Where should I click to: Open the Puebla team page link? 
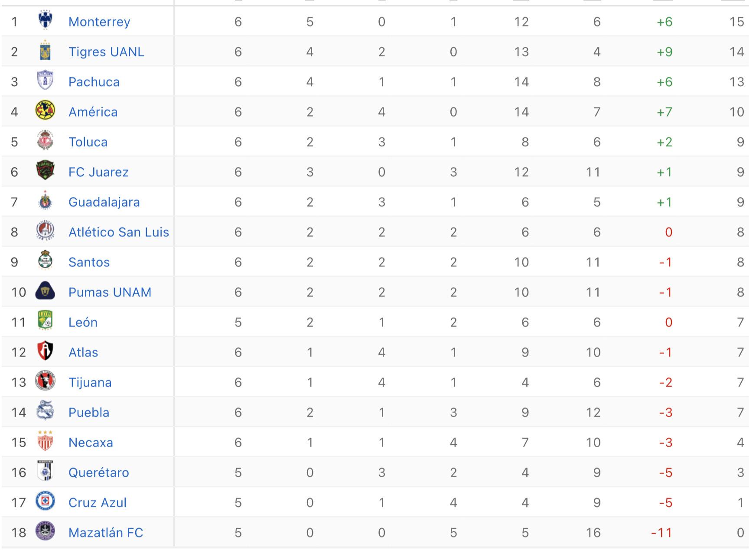click(88, 412)
